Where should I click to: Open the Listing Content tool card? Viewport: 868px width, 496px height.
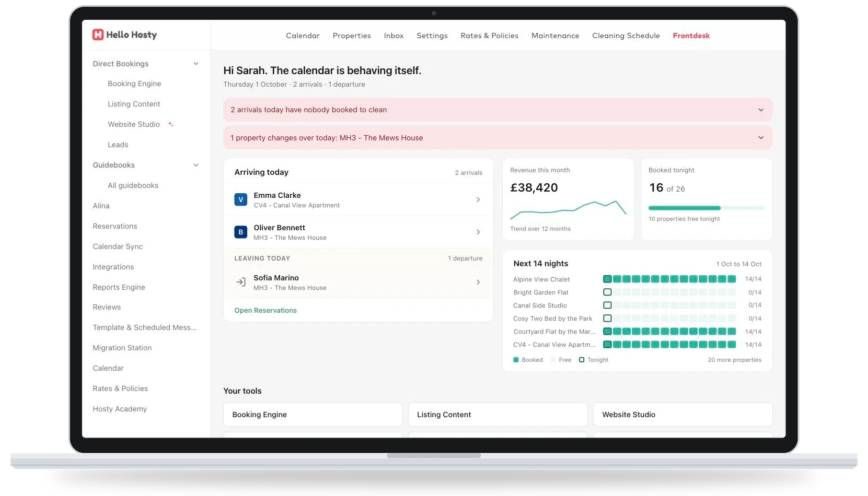click(x=498, y=415)
